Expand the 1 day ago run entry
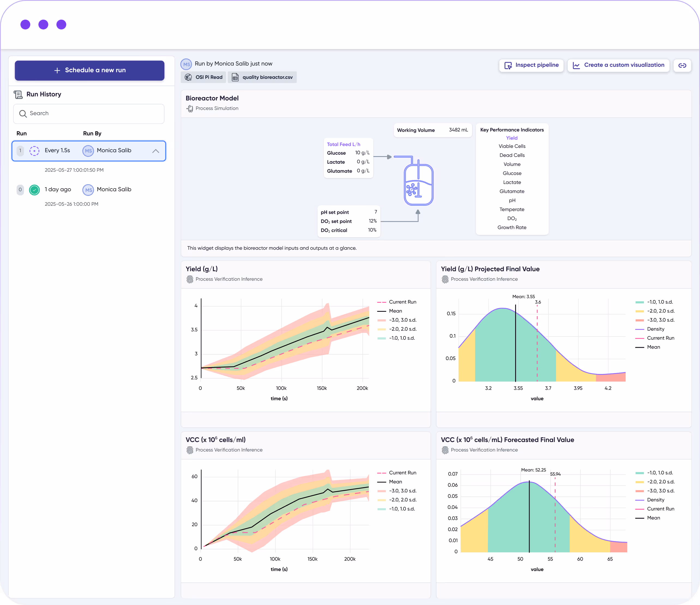The height and width of the screenshot is (605, 700). point(58,189)
